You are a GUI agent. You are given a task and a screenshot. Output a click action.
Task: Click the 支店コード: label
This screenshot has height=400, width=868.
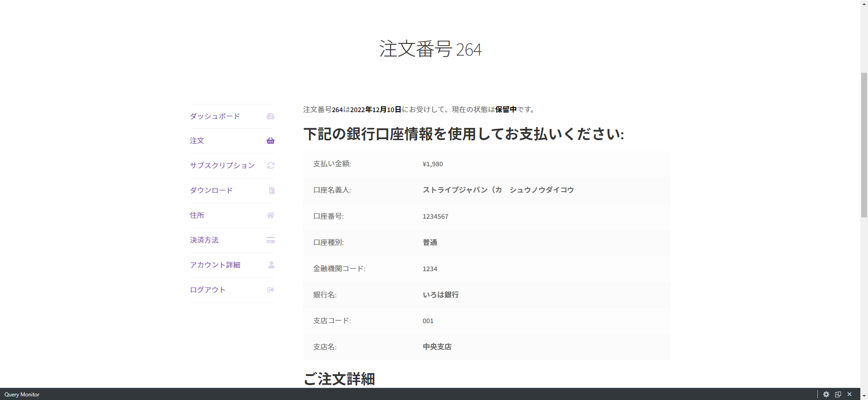332,320
